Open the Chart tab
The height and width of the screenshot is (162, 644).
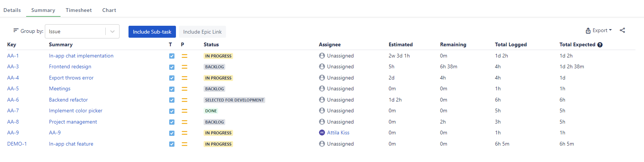tap(109, 10)
